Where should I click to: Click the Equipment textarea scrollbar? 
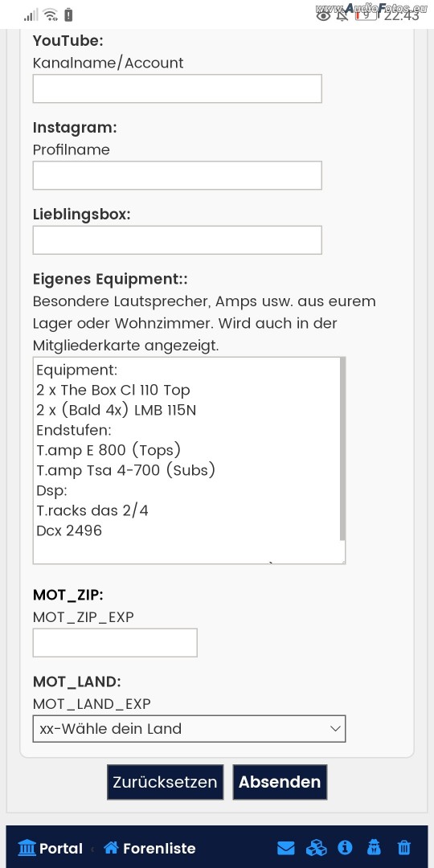tap(342, 449)
